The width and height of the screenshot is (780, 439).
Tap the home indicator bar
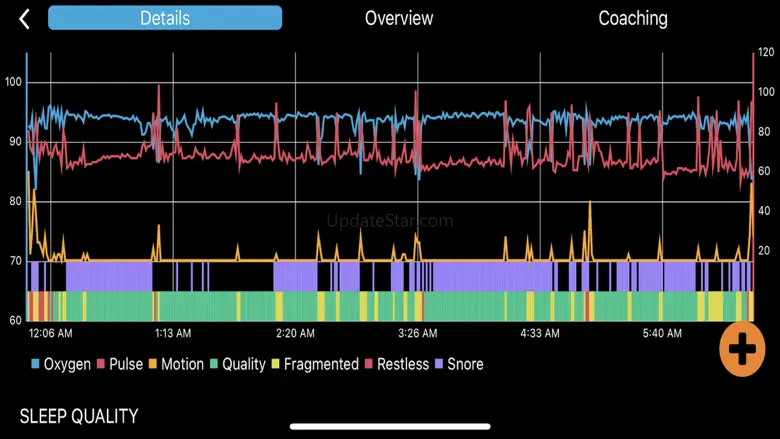coord(390,427)
